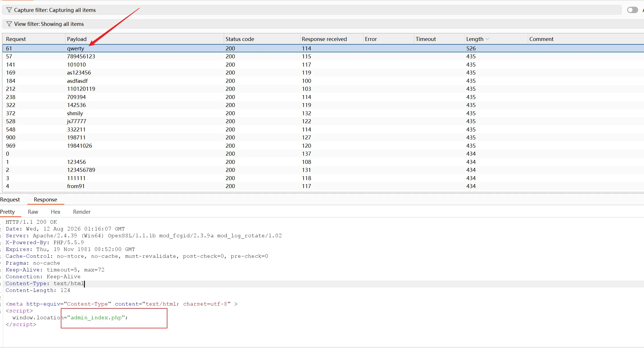Image resolution: width=644 pixels, height=348 pixels.
Task: Click the Content-Length: 124 header line
Action: point(38,290)
